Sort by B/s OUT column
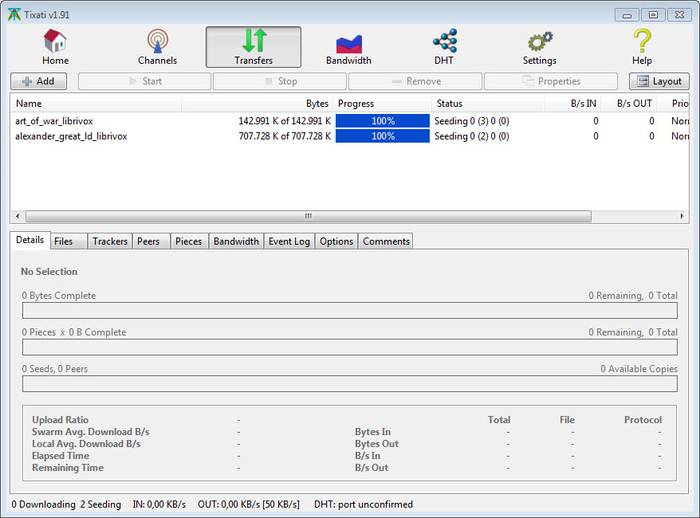 point(629,104)
